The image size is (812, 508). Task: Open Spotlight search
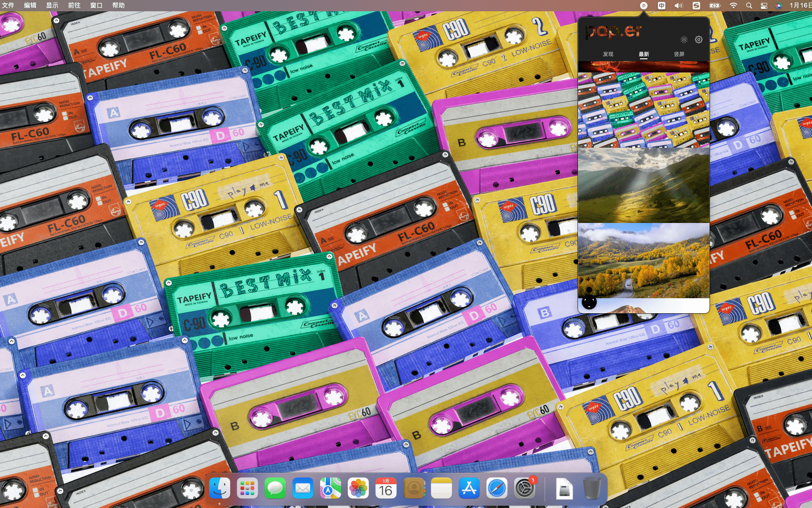(x=749, y=6)
